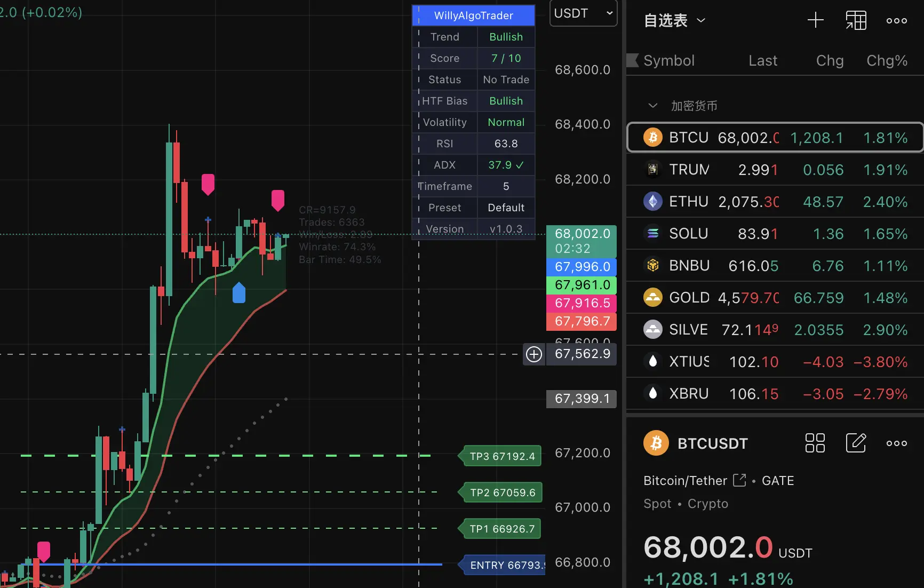Image resolution: width=924 pixels, height=588 pixels.
Task: Click the WillyAlgoTrader table header
Action: 474,15
